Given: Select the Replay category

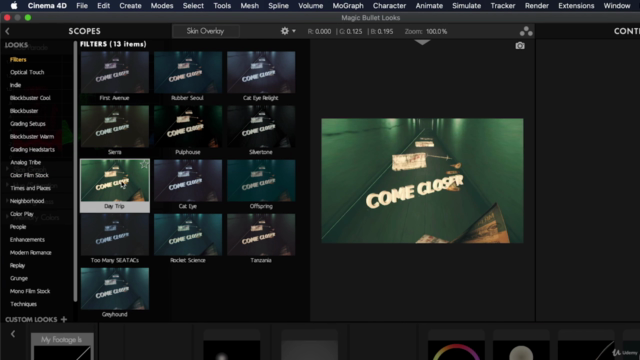Looking at the screenshot, I should [x=17, y=265].
